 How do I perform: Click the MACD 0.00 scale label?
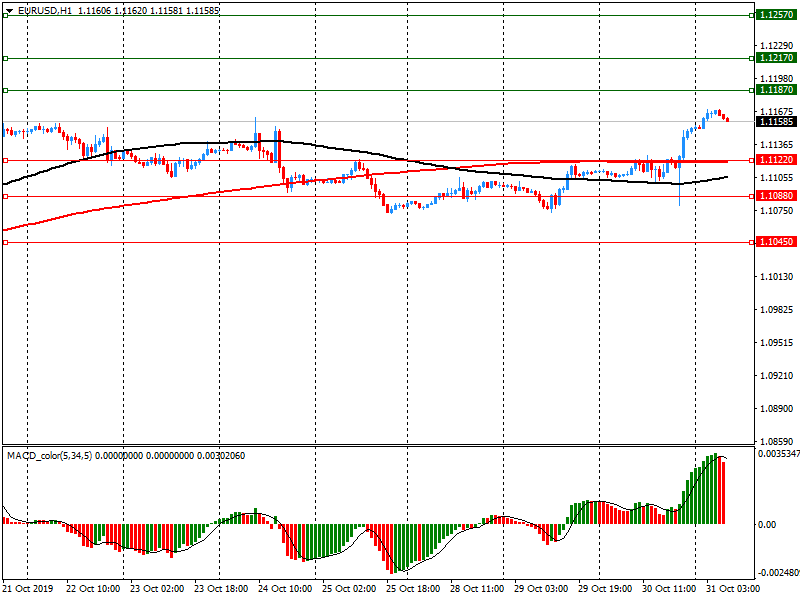coord(765,524)
